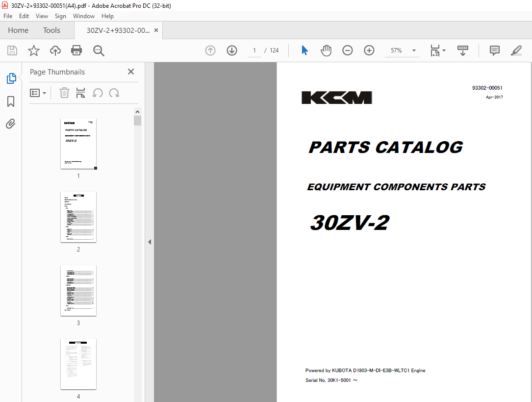Open the Attachments paperclip pane
This screenshot has width=532, height=402.
(11, 124)
